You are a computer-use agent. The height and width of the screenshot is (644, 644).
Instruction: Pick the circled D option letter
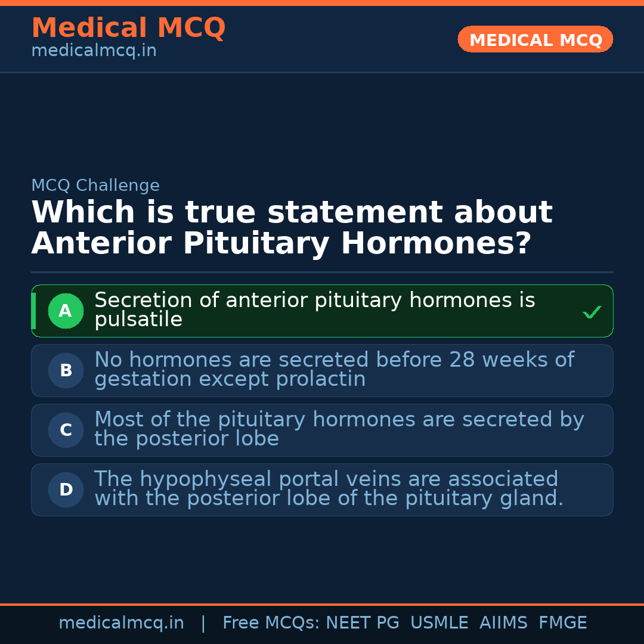pos(66,490)
